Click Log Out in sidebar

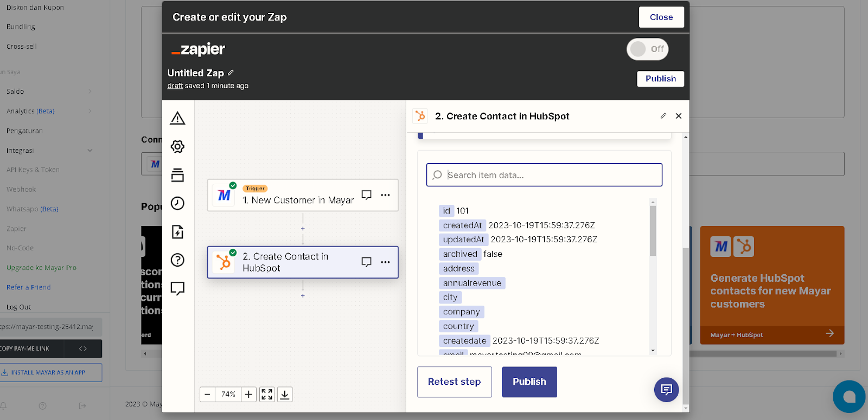[x=18, y=307]
